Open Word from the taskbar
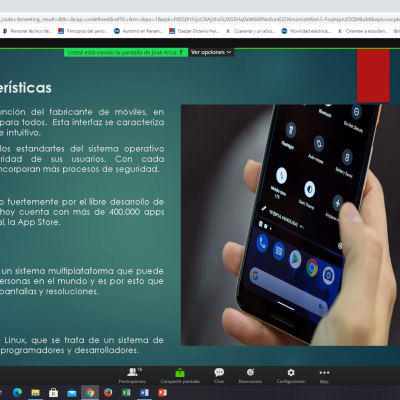The image size is (400, 400). point(144,393)
